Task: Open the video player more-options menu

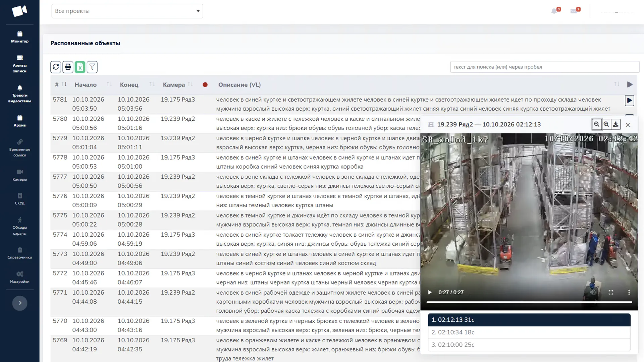Action: (629, 292)
